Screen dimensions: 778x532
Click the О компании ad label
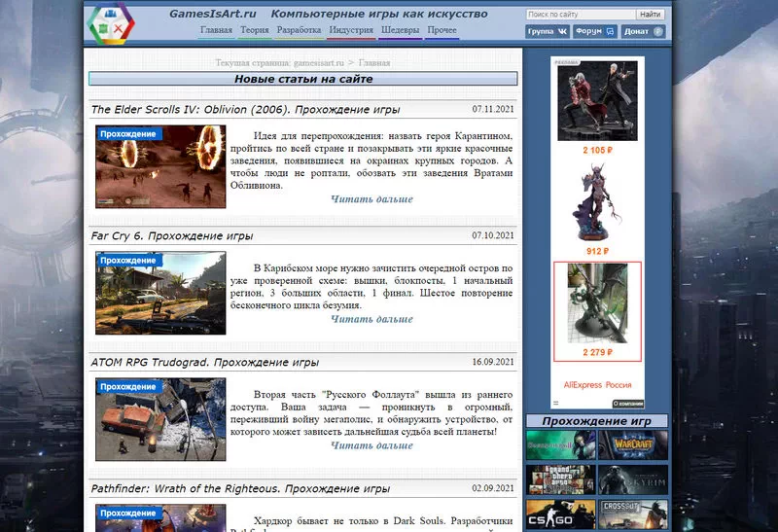(x=627, y=404)
